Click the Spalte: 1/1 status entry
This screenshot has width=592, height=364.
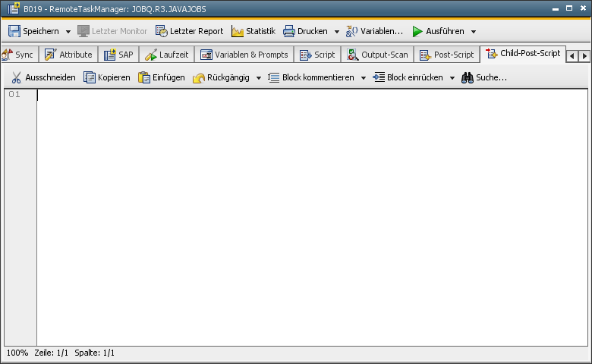[94, 353]
